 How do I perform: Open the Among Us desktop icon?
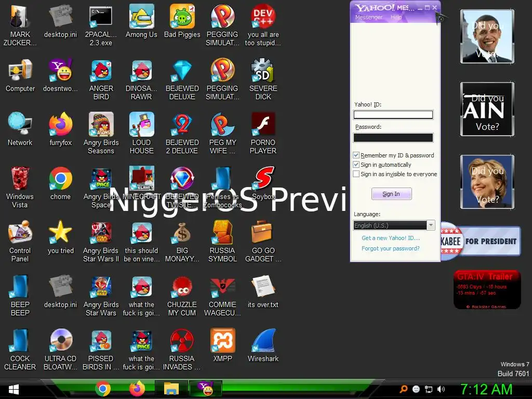[x=141, y=21]
